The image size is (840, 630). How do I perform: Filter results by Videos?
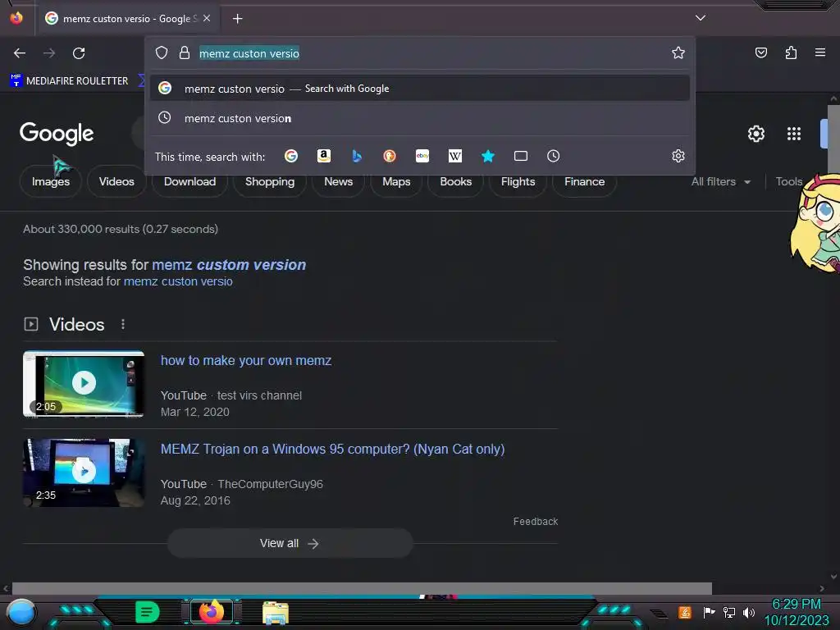click(116, 181)
